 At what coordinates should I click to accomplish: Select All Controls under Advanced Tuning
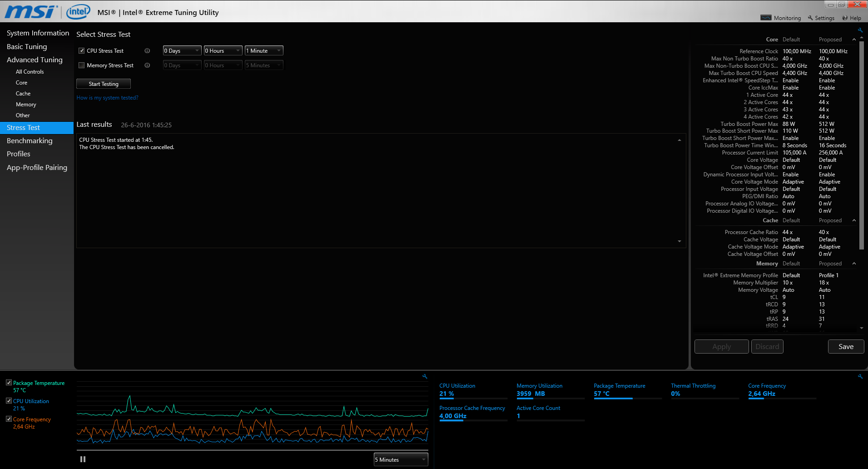click(x=30, y=72)
